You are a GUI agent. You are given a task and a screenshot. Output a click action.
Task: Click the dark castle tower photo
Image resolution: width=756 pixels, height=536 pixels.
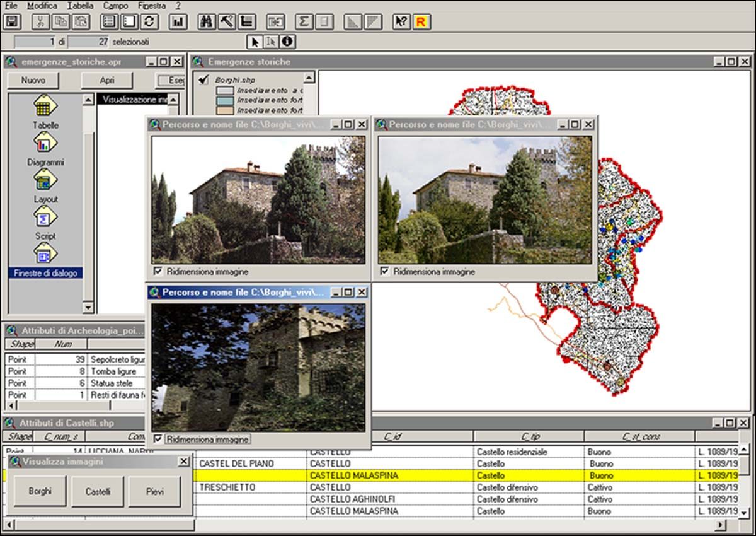point(258,368)
